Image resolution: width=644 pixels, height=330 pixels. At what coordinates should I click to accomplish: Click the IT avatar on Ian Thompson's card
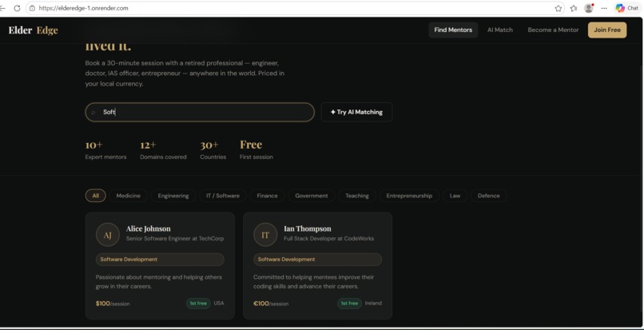265,235
